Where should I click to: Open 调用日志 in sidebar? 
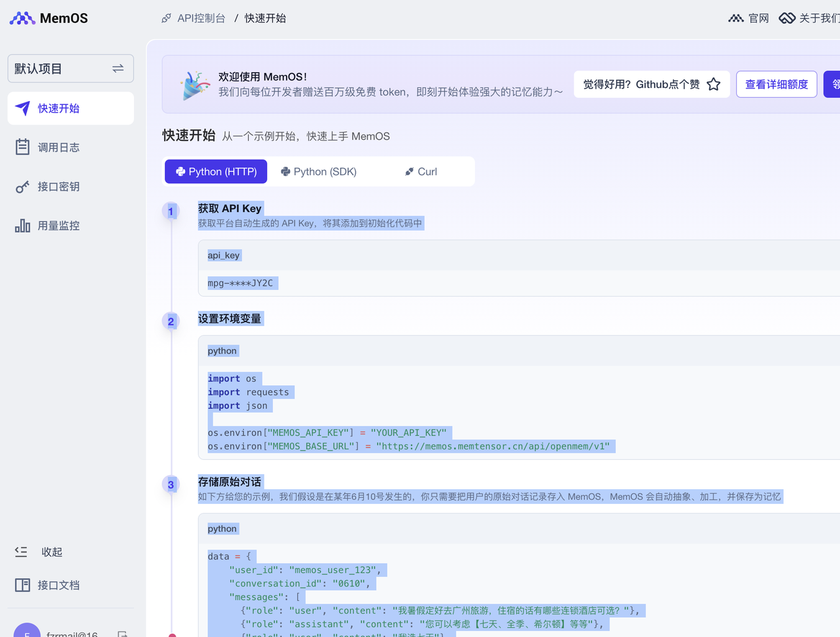[71, 148]
